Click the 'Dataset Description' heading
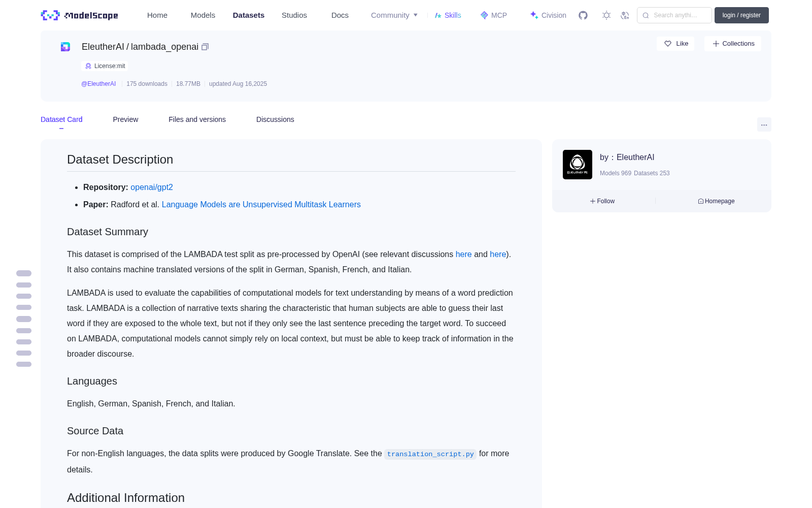The width and height of the screenshot is (812, 508). 120,160
